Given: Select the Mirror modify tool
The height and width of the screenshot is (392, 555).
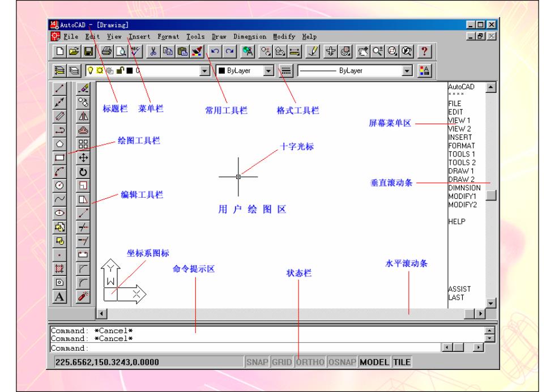Looking at the screenshot, I should [83, 116].
